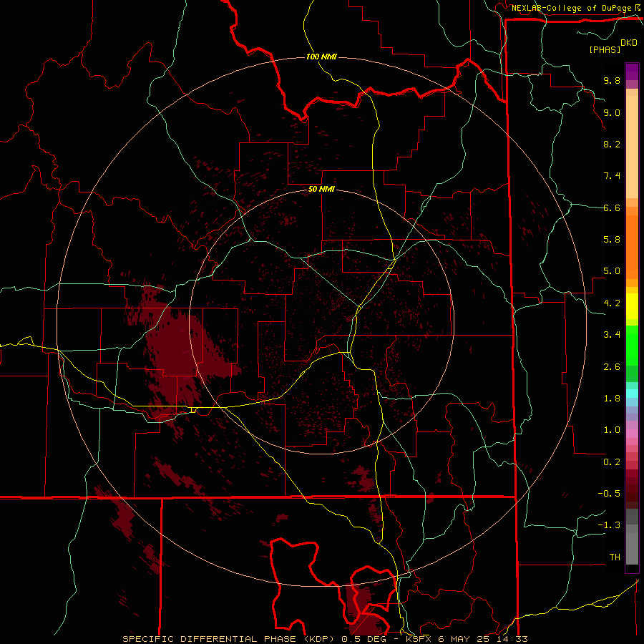Viewport: 644px width, 644px height.
Task: Click the 5.8 scale value
Action: tap(612, 240)
